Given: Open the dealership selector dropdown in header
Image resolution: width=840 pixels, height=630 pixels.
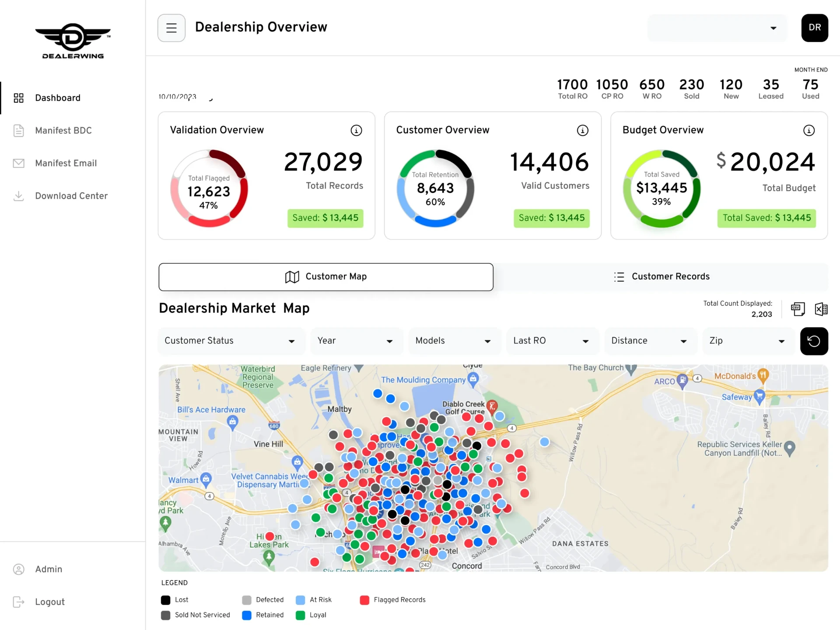Looking at the screenshot, I should pyautogui.click(x=717, y=28).
